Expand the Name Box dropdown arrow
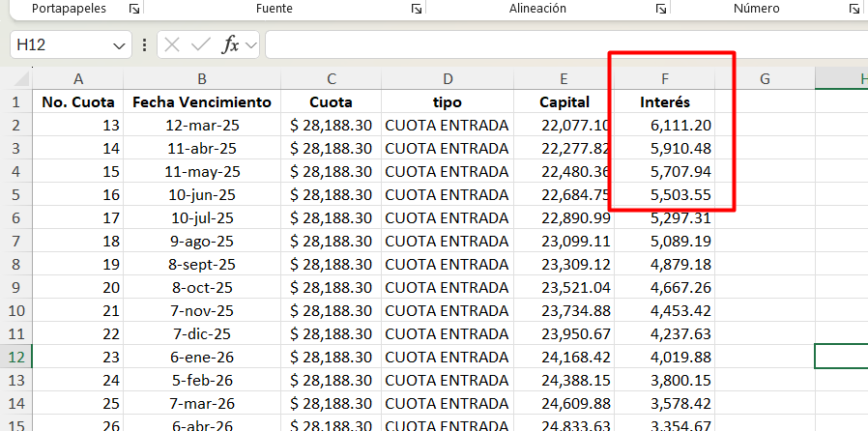The image size is (868, 431). pos(120,45)
